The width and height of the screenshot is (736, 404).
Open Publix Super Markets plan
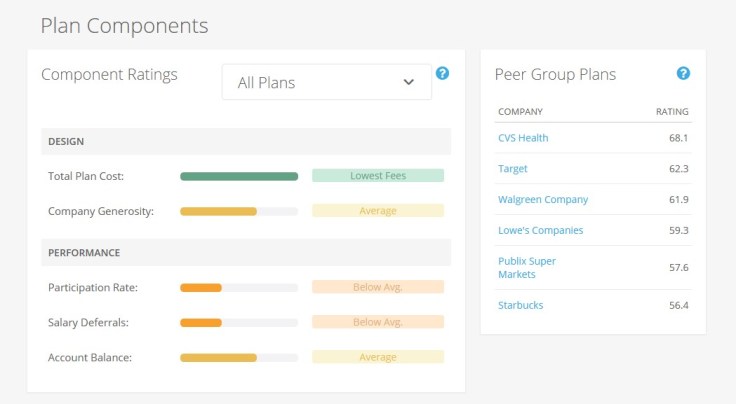point(527,267)
